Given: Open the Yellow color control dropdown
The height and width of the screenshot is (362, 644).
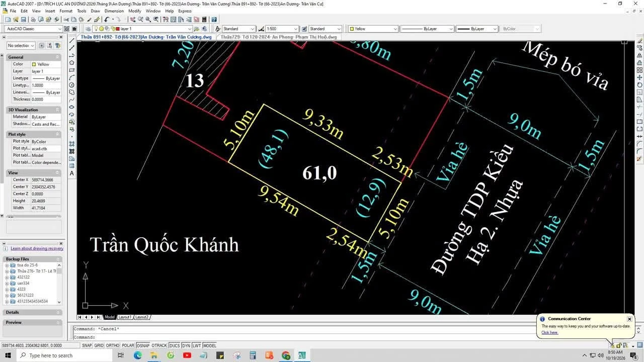Looking at the screenshot, I should pos(374,29).
